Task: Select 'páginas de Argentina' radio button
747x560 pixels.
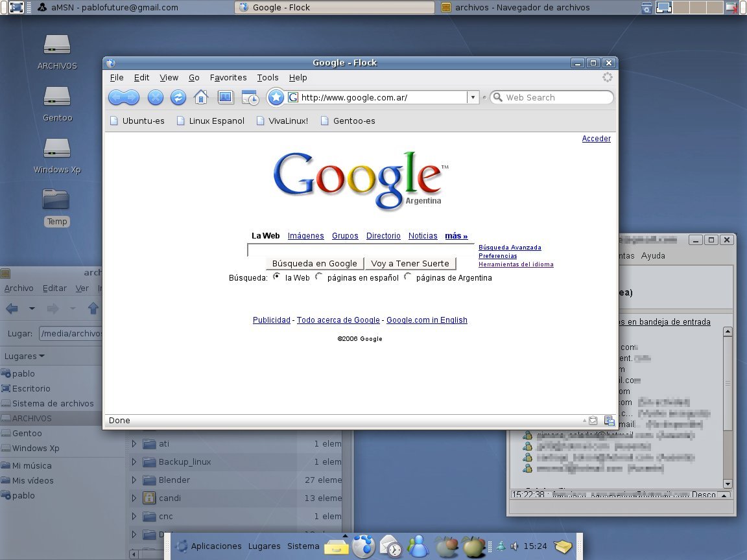Action: click(408, 277)
